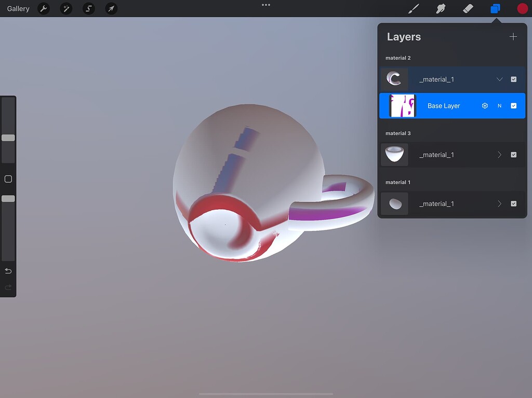Open the color picker swatch
Image resolution: width=532 pixels, height=398 pixels.
pos(522,8)
